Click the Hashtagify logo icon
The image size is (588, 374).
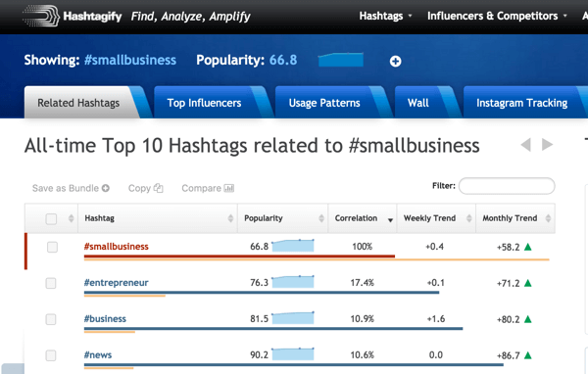[41, 16]
